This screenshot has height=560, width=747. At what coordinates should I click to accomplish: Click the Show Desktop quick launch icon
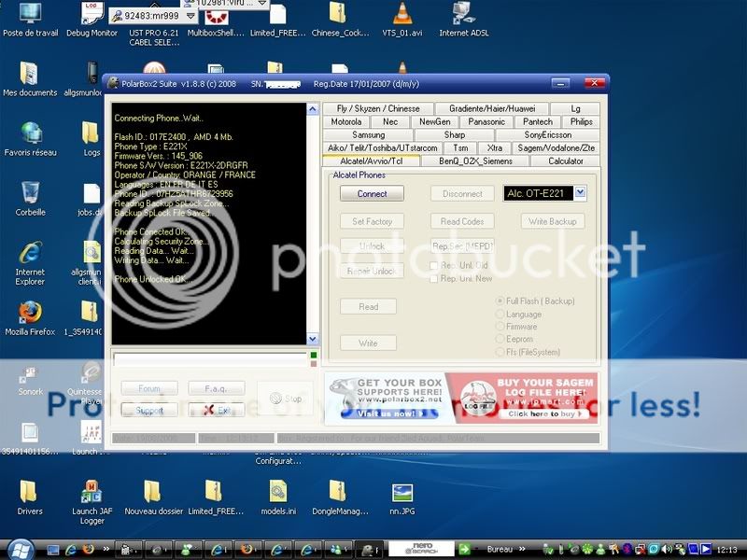click(x=53, y=550)
